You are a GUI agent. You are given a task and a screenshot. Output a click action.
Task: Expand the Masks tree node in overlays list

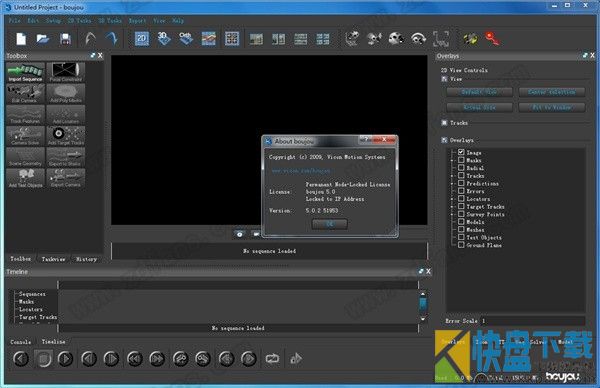[x=452, y=160]
